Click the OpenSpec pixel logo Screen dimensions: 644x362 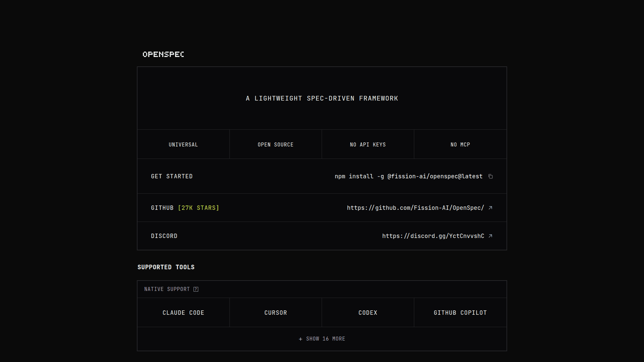163,54
